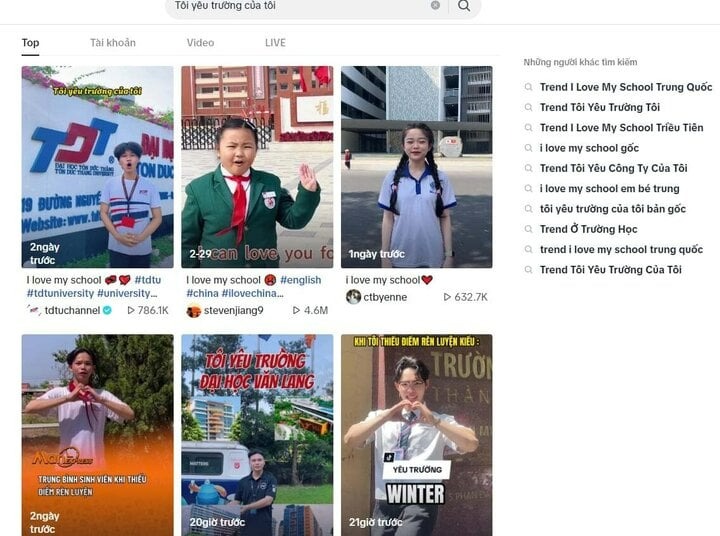
Task: Open the TDT university video thumbnail
Action: pos(97,167)
